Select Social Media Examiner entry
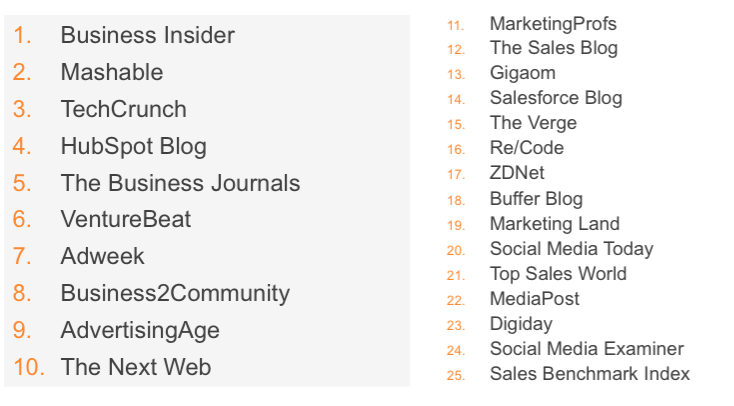 [587, 349]
